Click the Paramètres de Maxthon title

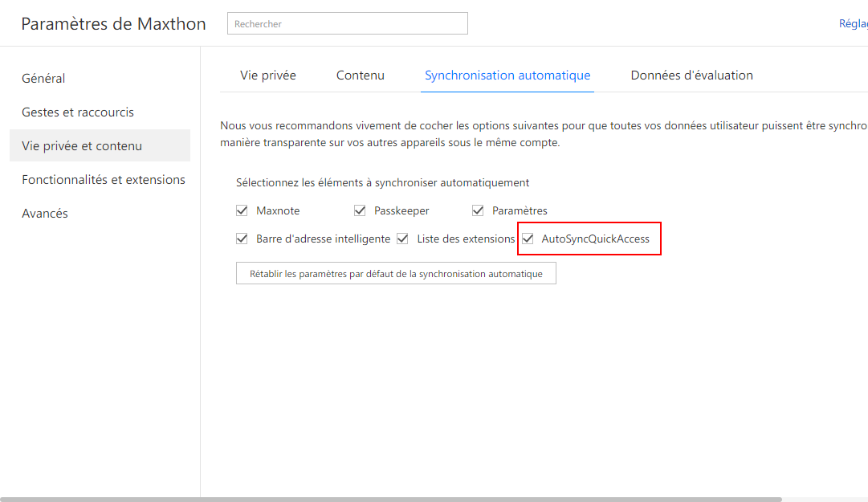113,24
